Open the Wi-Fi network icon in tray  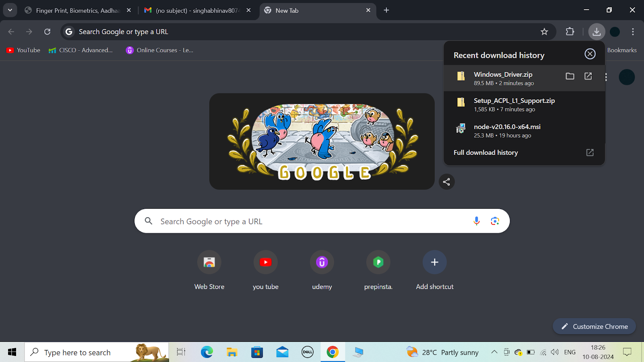pyautogui.click(x=543, y=352)
